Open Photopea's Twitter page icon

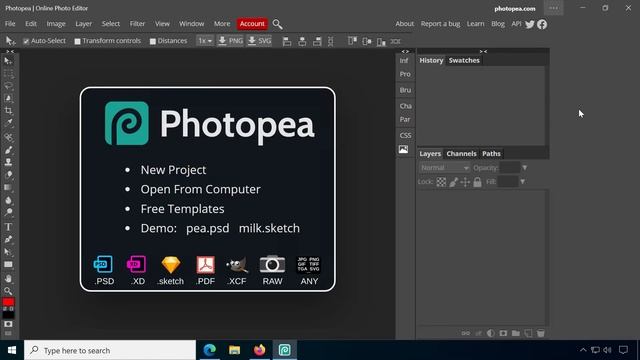click(530, 24)
